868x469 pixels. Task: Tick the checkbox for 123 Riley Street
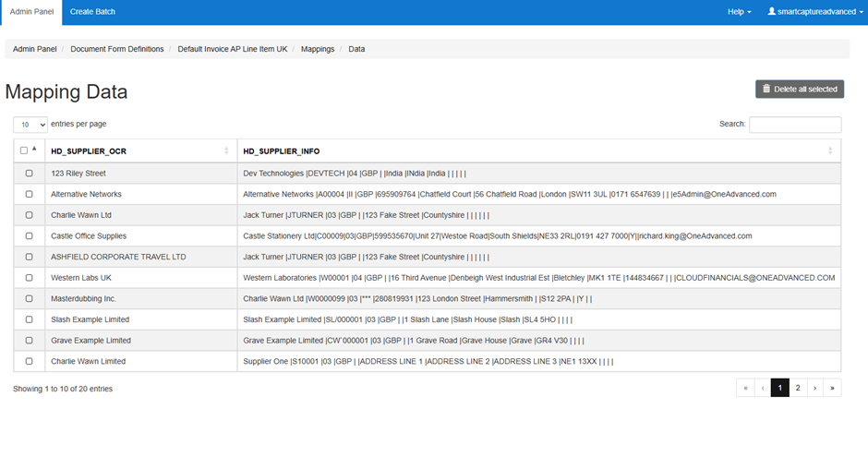click(29, 174)
